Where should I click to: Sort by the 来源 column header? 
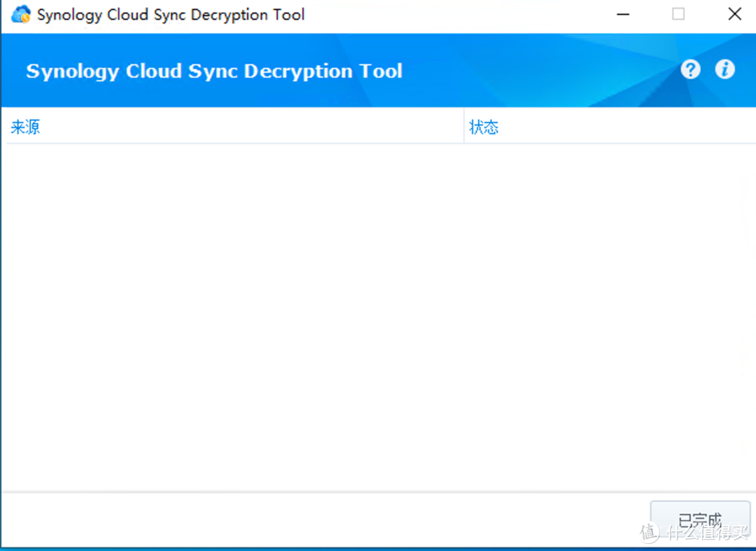click(x=234, y=127)
